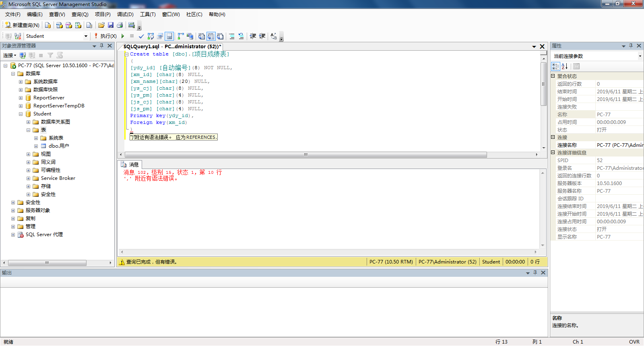Click the Properties panel auto-hide pin
Screen dimensions: 644x346
tap(631, 46)
